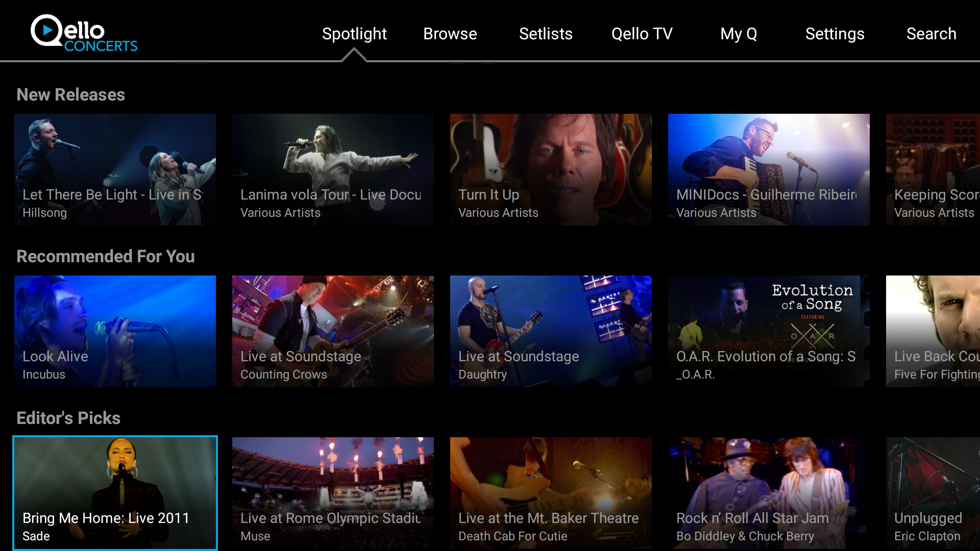Select Daughtry Live at Soundstage
This screenshot has width=980, height=551.
pos(551,331)
